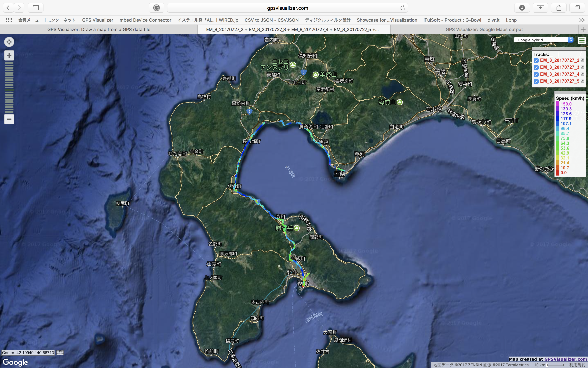Go back to the previous page

pos(8,8)
